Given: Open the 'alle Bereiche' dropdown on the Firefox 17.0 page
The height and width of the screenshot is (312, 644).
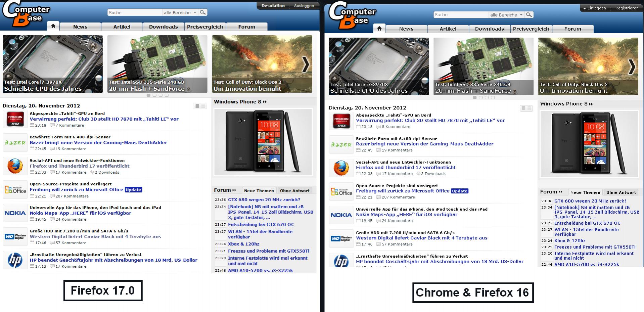Looking at the screenshot, I should (x=180, y=12).
